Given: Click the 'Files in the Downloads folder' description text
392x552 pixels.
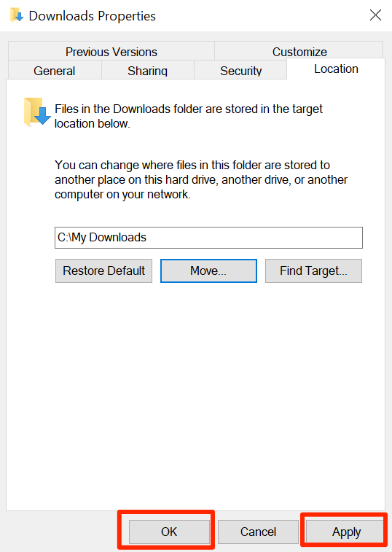Looking at the screenshot, I should click(189, 116).
